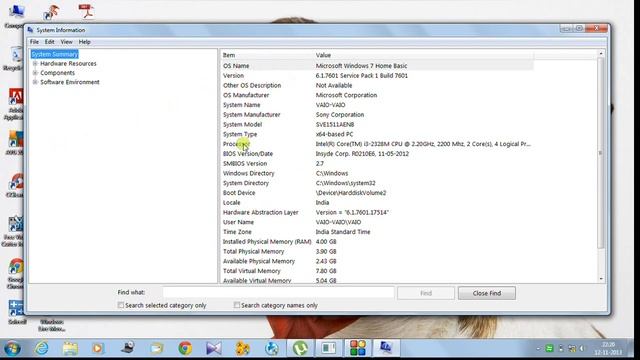The height and width of the screenshot is (360, 640).
Task: Launch Internet Explorer from the taskbar
Action: (41, 348)
